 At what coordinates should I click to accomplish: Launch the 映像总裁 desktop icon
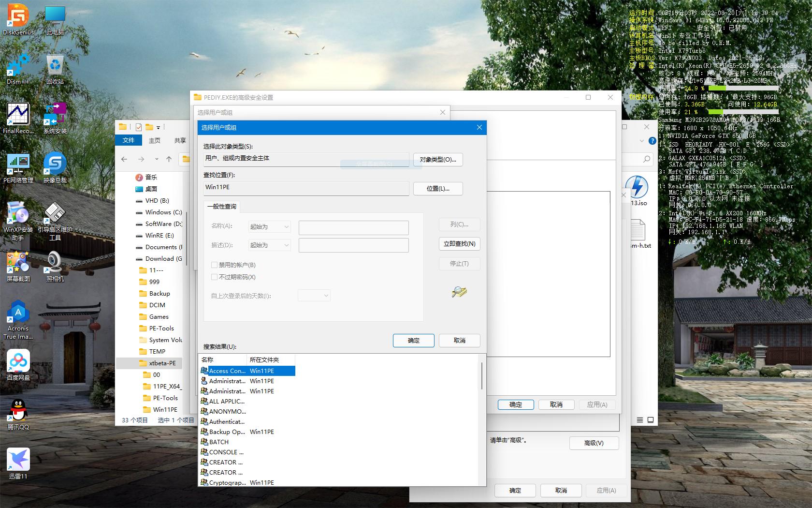tap(55, 167)
